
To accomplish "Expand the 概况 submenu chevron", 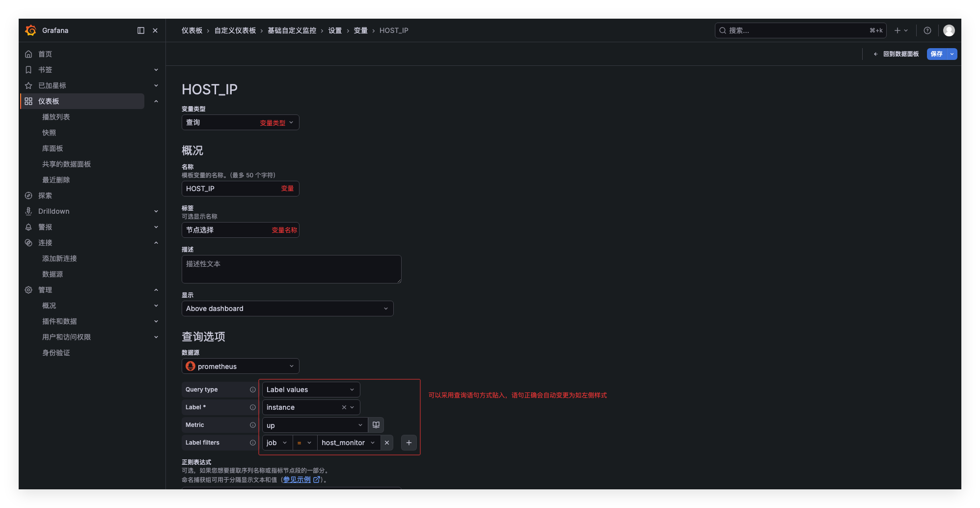I will click(156, 306).
